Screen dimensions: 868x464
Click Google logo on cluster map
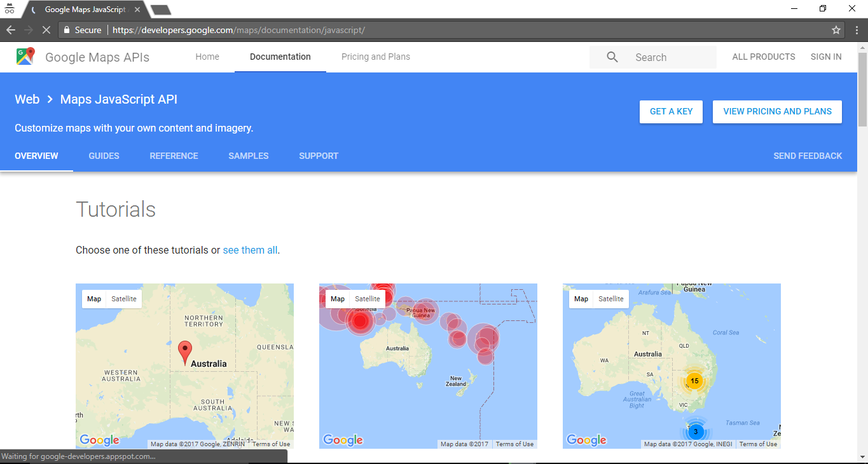pyautogui.click(x=586, y=440)
